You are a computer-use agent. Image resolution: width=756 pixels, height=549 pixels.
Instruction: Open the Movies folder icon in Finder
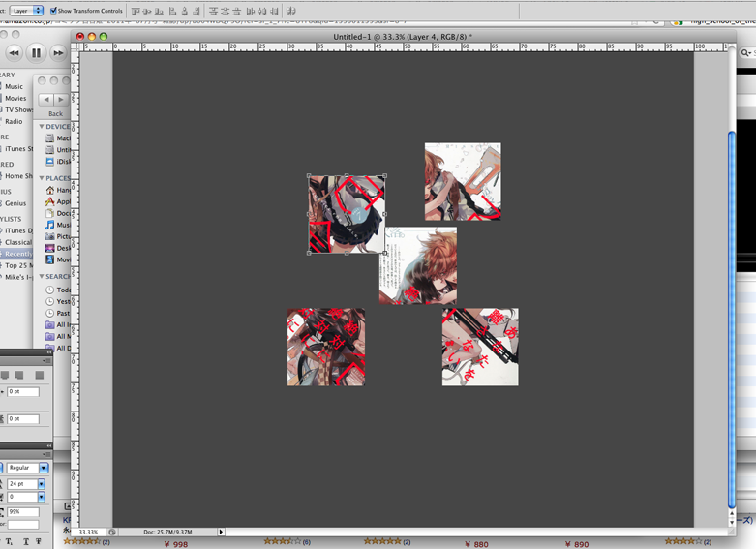click(x=49, y=259)
